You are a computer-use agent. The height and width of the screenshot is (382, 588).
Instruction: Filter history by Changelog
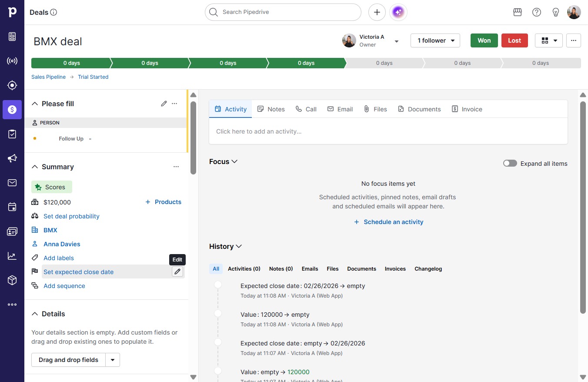coord(428,269)
